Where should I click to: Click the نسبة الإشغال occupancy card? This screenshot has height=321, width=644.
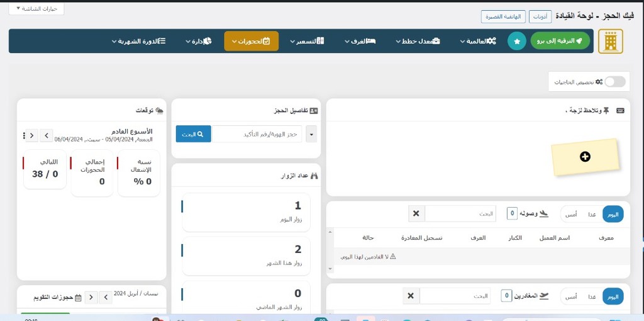coord(139,173)
